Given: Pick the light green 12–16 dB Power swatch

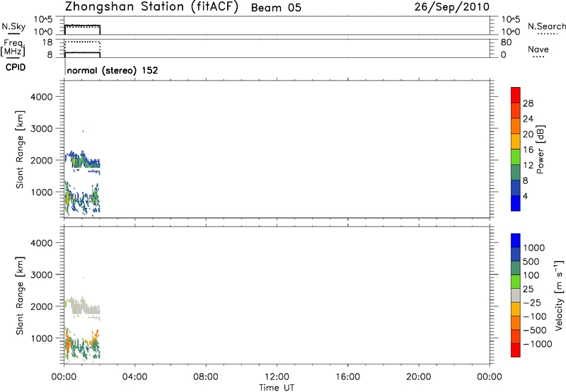Looking at the screenshot, I should tap(516, 156).
